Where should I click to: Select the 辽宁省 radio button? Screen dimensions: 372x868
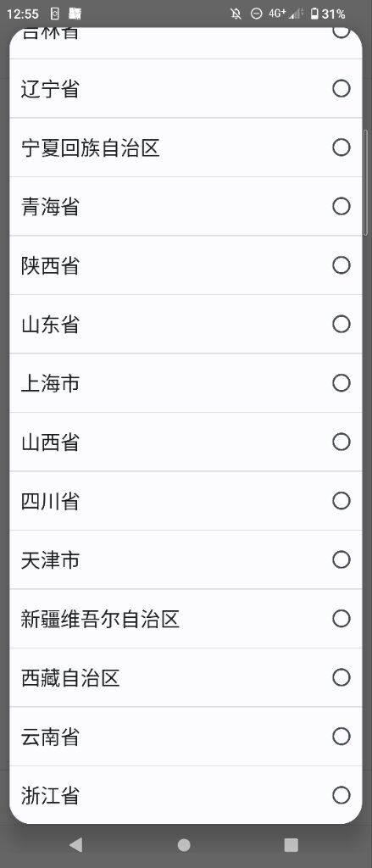(341, 88)
